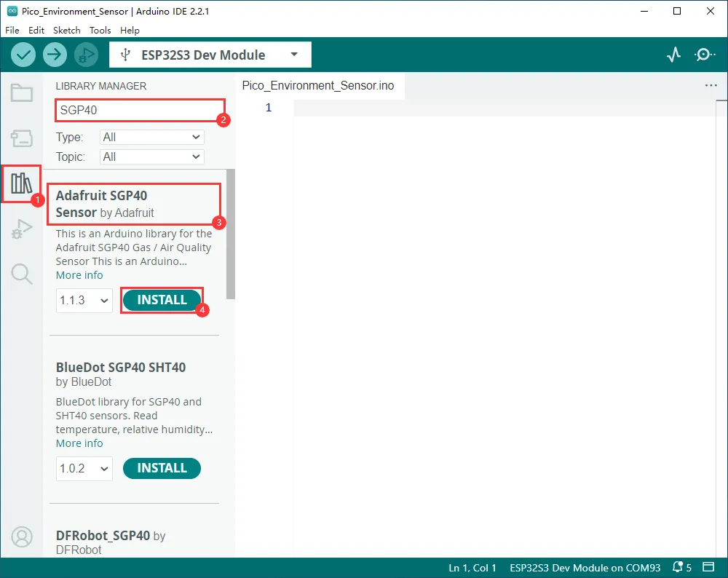Open the Tools menu
Viewport: 728px width, 578px height.
(x=100, y=30)
